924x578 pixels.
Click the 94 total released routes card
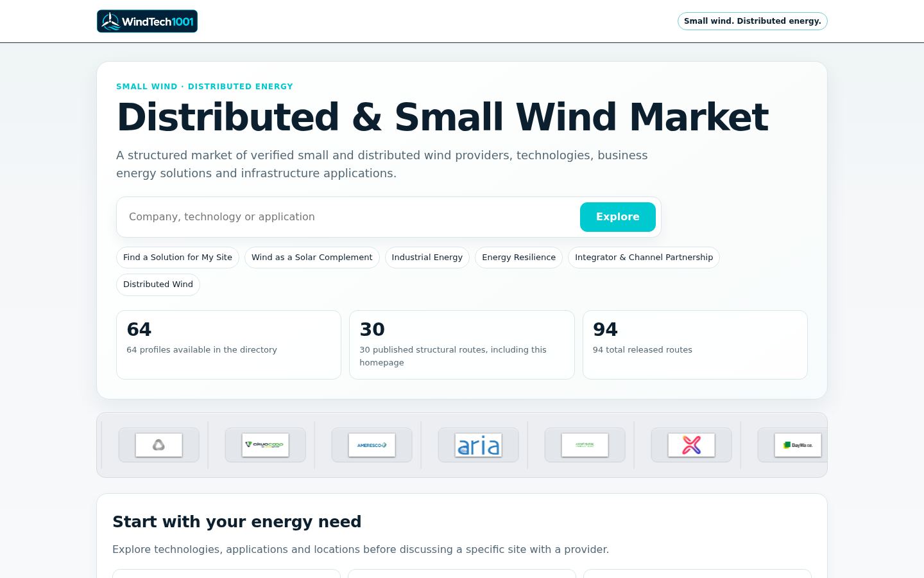695,345
